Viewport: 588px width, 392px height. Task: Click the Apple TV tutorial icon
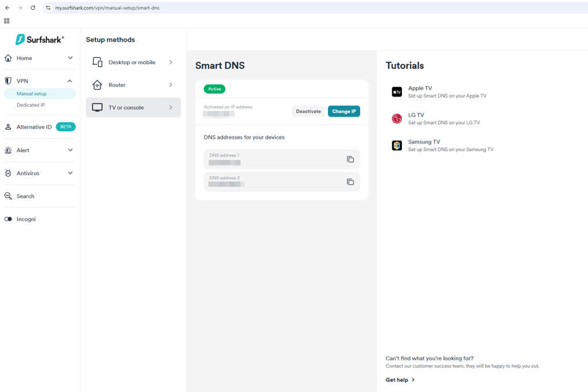397,92
